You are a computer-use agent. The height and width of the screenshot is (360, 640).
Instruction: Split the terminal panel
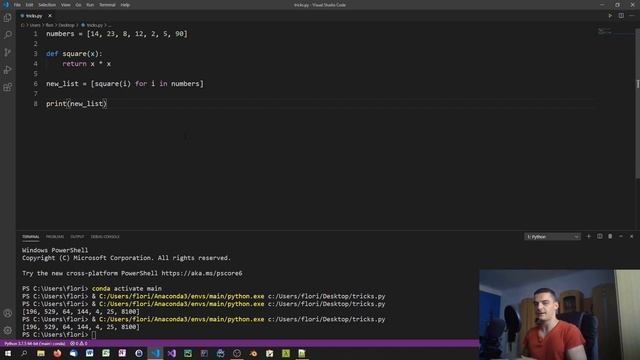click(x=600, y=236)
